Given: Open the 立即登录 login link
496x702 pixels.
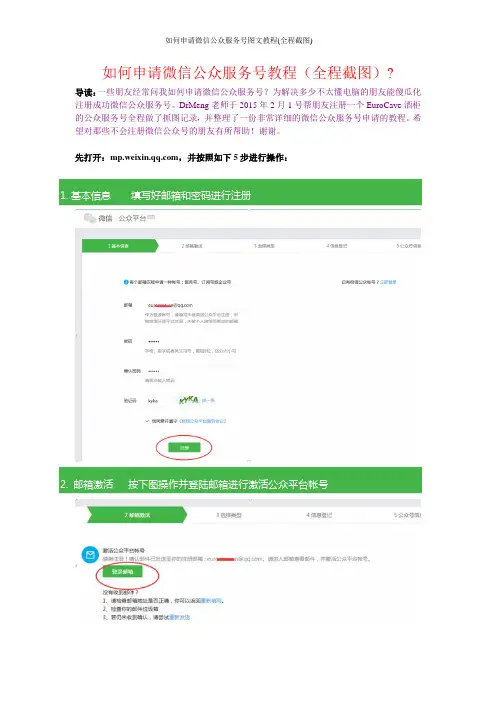Looking at the screenshot, I should pos(388,282).
